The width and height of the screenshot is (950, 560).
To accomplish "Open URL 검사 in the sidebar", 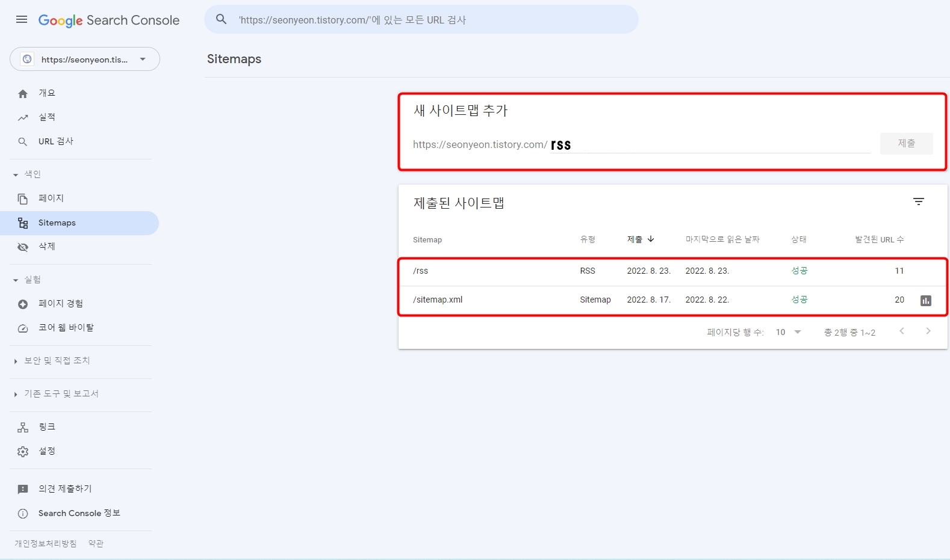I will pos(79,141).
